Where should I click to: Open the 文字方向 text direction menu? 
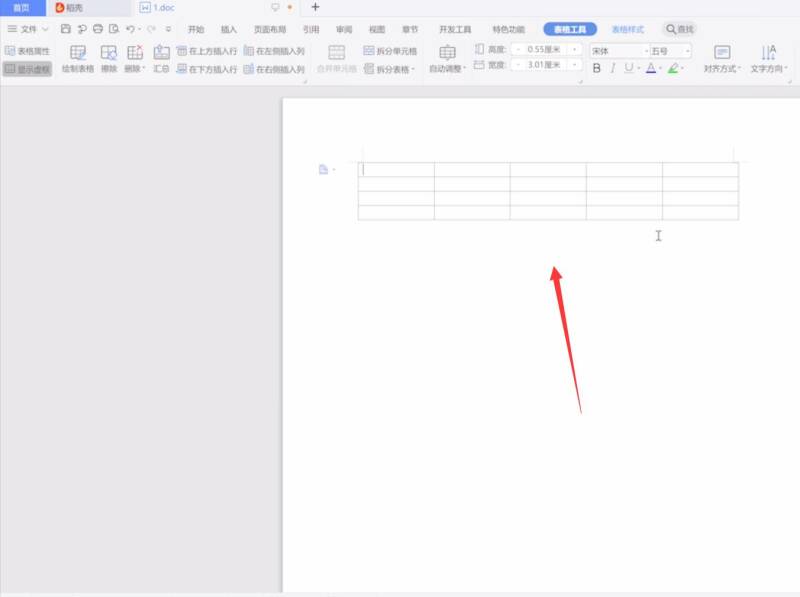click(x=769, y=59)
